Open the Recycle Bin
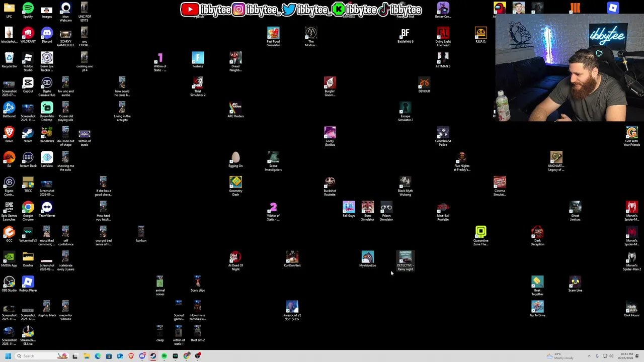This screenshot has width=644, height=362. [9, 60]
